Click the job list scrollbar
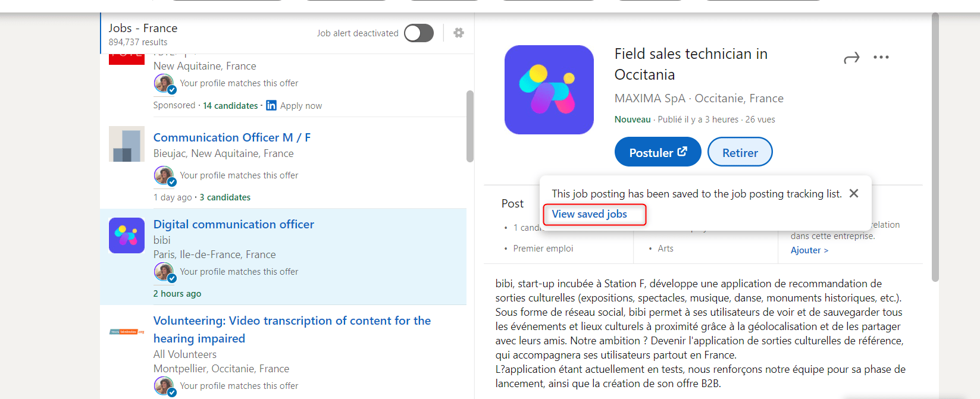The image size is (980, 399). 469,126
